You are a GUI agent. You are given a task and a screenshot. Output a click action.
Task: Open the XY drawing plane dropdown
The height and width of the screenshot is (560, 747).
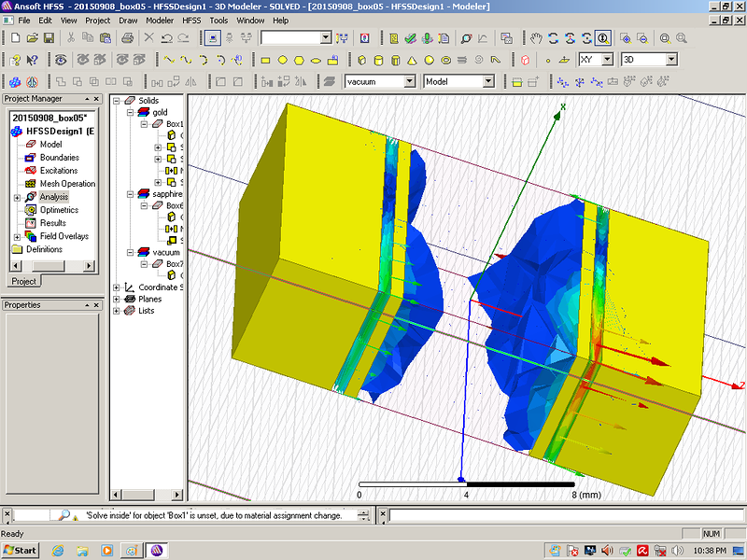[x=607, y=60]
